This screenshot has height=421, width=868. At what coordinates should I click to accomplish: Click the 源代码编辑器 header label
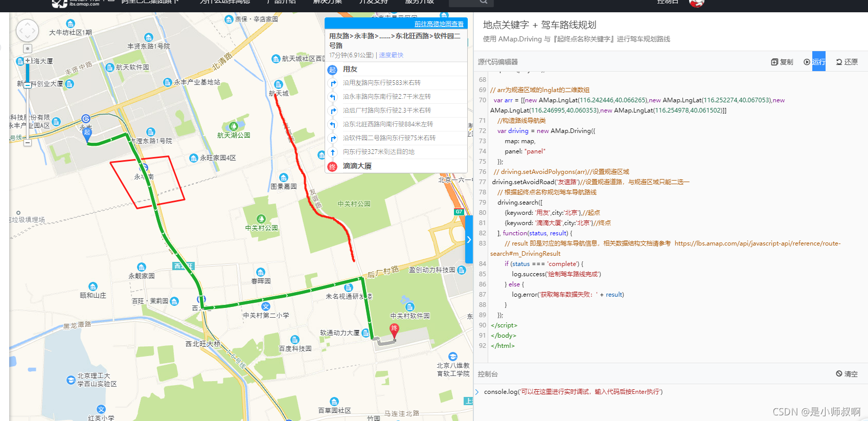point(498,62)
